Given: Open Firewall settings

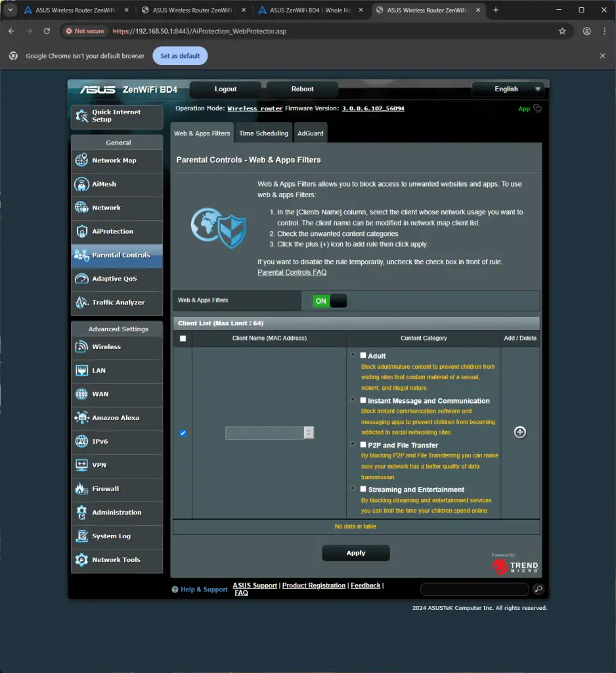Looking at the screenshot, I should coord(117,489).
